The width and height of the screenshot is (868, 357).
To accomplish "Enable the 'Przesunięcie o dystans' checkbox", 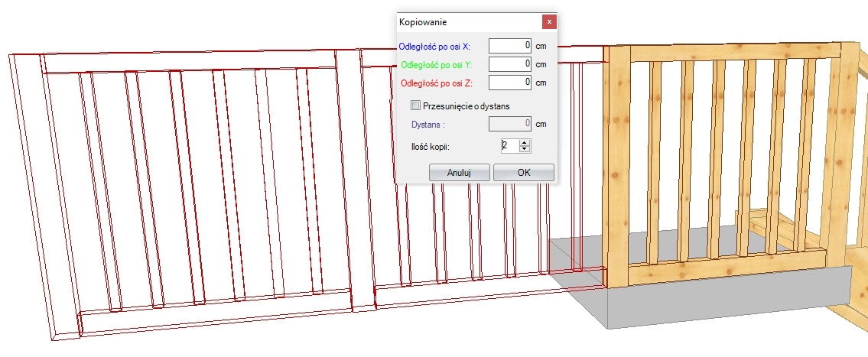I will [416, 105].
